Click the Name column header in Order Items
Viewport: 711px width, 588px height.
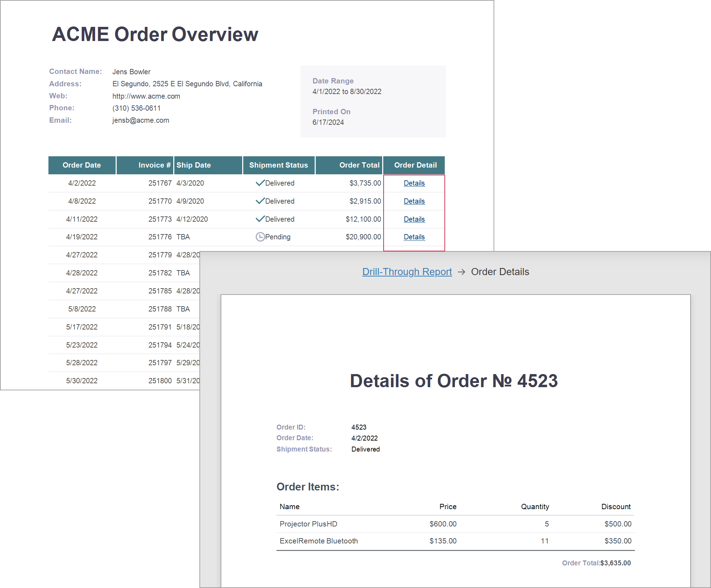pos(290,507)
